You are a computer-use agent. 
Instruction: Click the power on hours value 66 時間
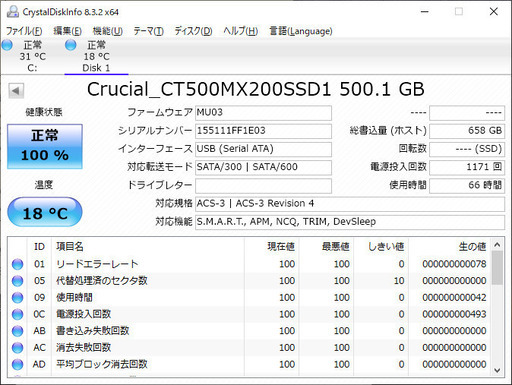coord(467,186)
